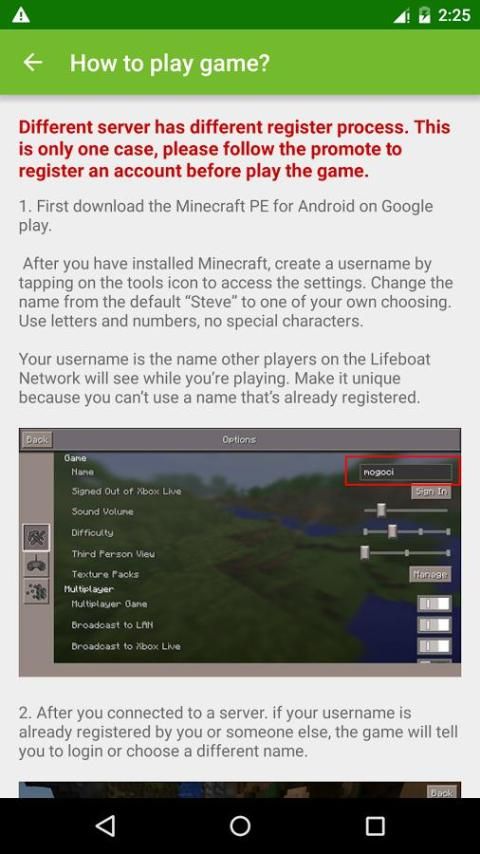480x854 pixels.
Task: Tap the Android back navigation triangle
Action: [x=105, y=826]
